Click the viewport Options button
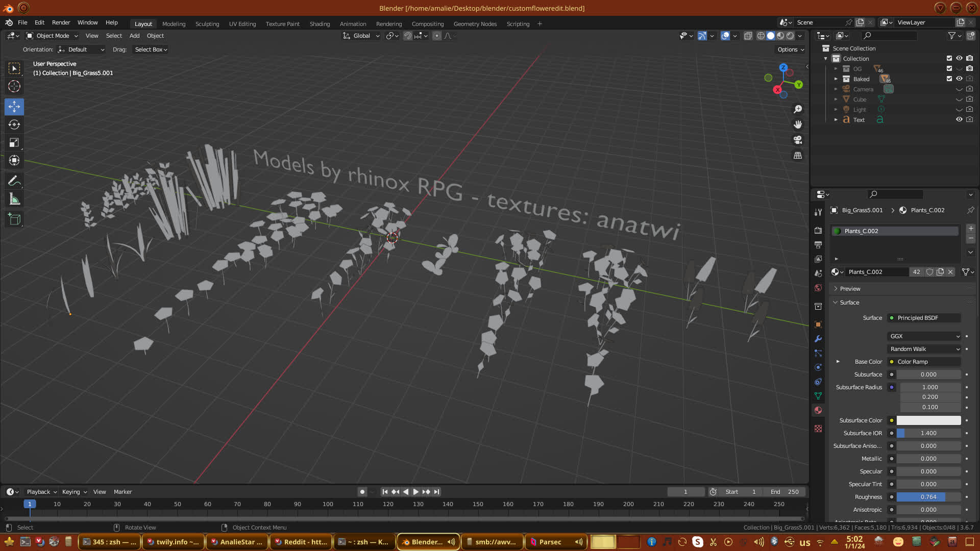 pos(790,49)
